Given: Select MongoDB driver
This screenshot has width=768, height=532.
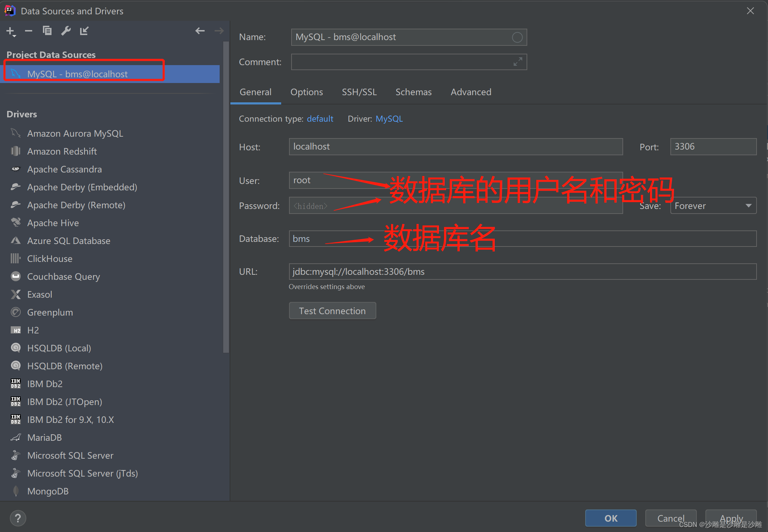Looking at the screenshot, I should (x=110, y=491).
